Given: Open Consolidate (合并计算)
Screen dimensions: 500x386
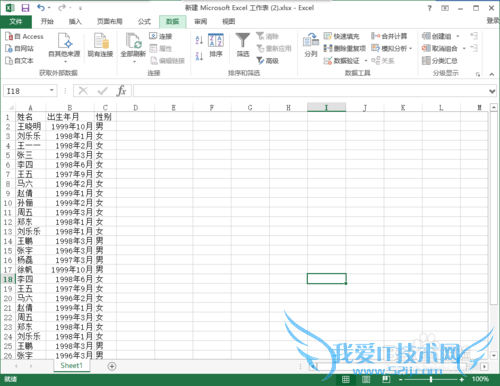Looking at the screenshot, I should tap(389, 36).
